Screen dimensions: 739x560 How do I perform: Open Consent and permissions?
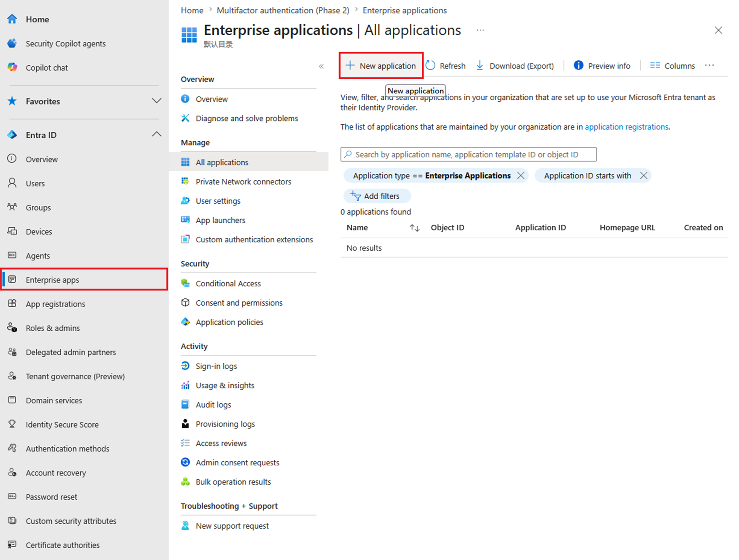click(x=239, y=303)
